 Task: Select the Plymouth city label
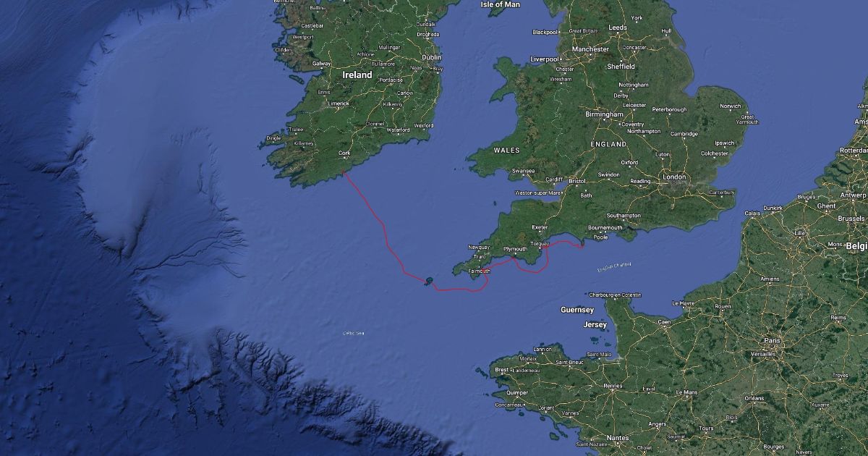[516, 248]
